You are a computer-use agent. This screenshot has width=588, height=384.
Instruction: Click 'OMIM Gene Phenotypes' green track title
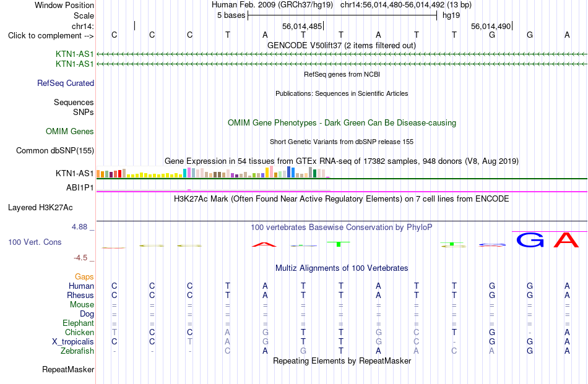tap(342, 123)
